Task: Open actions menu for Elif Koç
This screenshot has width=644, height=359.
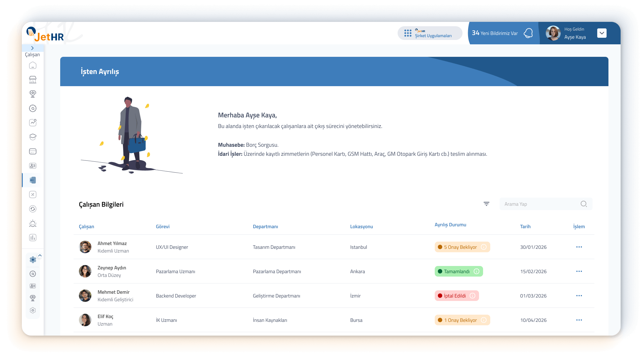Action: pos(579,320)
